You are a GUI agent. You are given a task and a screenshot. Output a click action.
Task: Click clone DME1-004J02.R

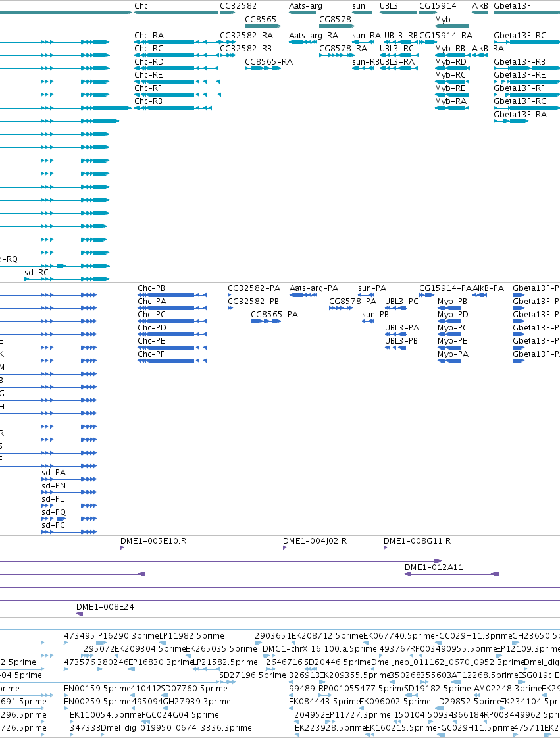point(315,541)
